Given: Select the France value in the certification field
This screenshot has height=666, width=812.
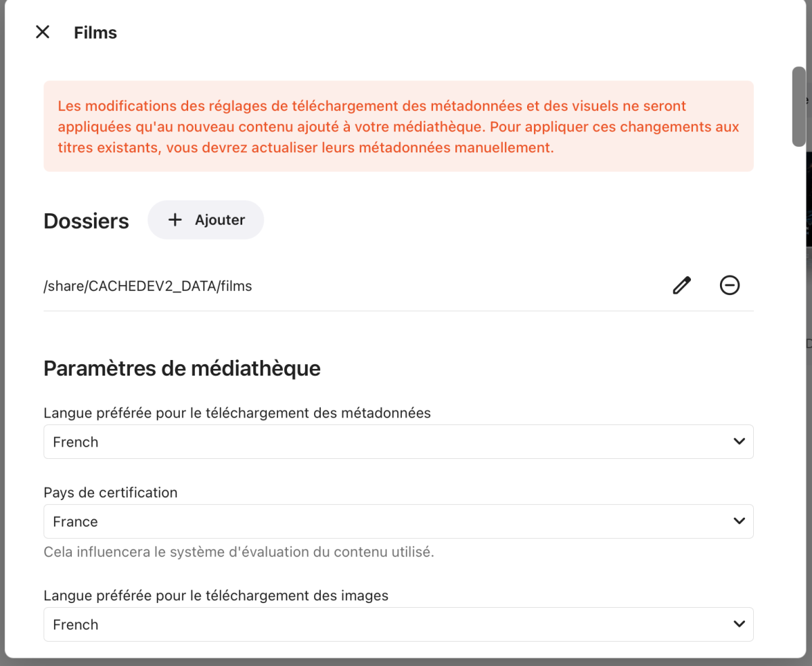Looking at the screenshot, I should [74, 521].
